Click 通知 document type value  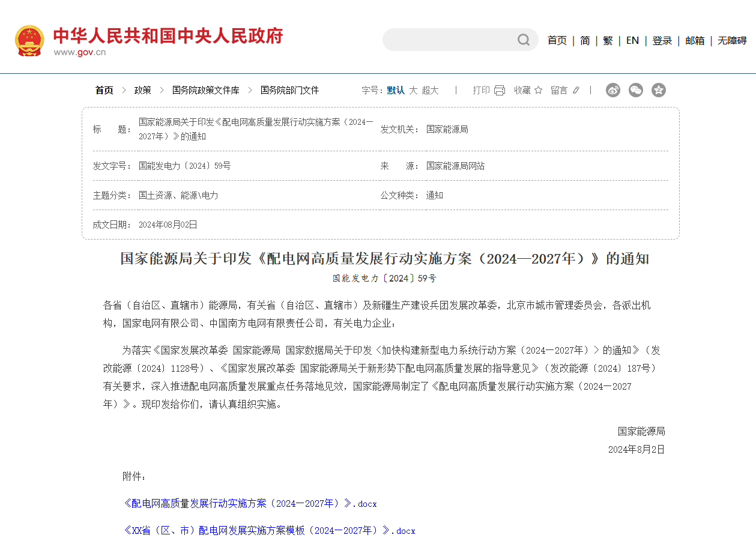[435, 195]
